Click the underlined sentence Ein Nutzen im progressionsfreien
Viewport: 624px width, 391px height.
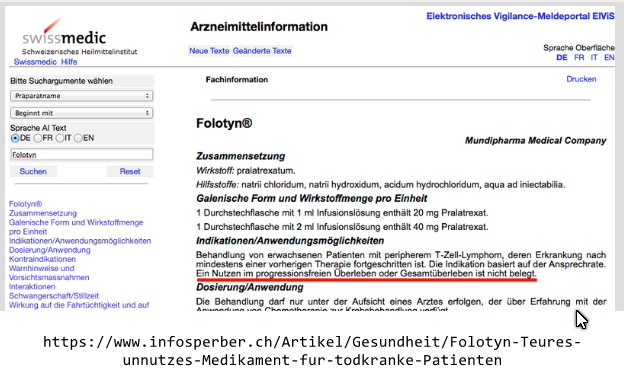coord(366,273)
